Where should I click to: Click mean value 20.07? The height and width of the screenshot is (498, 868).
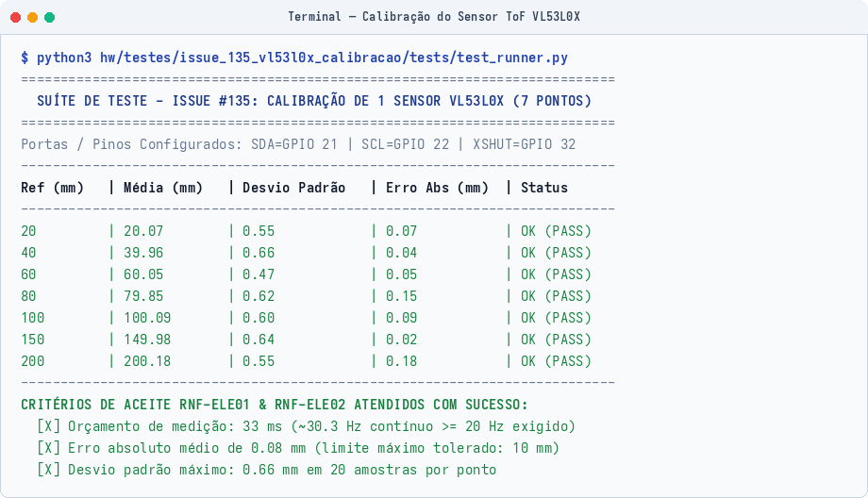[143, 231]
